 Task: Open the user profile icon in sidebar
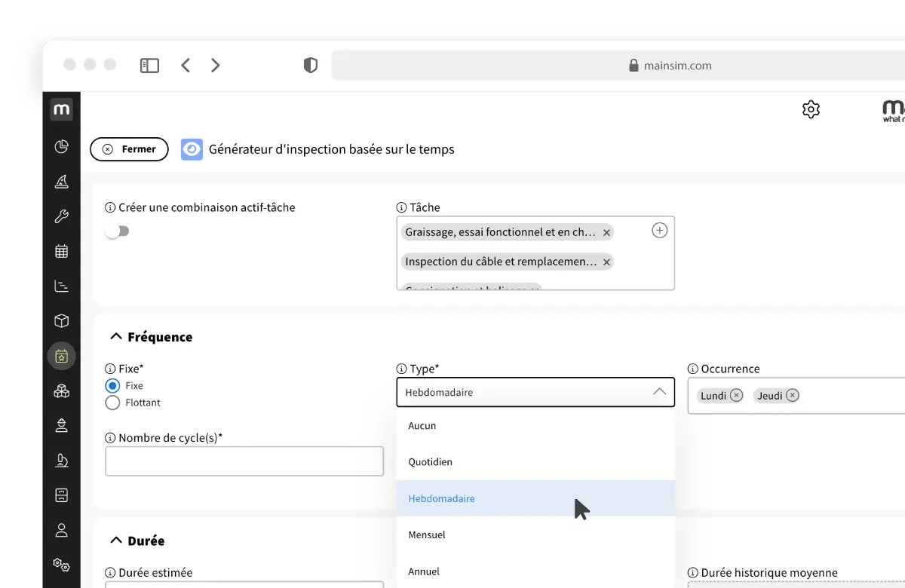(x=62, y=530)
